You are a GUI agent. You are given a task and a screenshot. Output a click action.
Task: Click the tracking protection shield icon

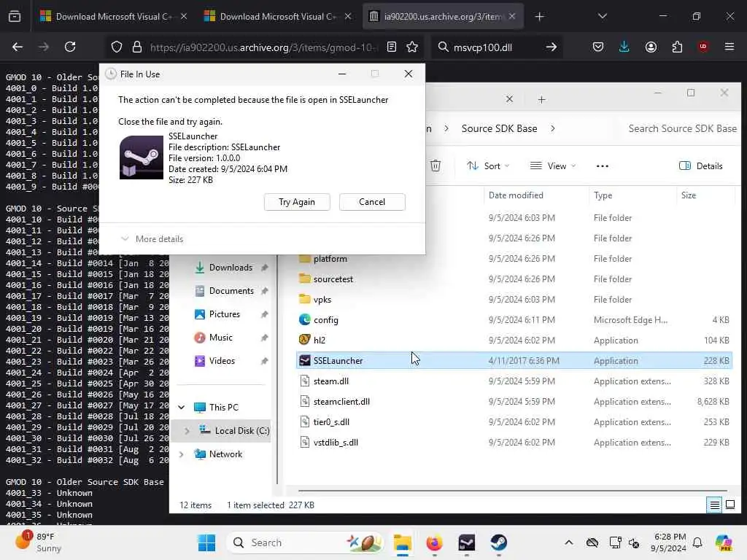117,47
